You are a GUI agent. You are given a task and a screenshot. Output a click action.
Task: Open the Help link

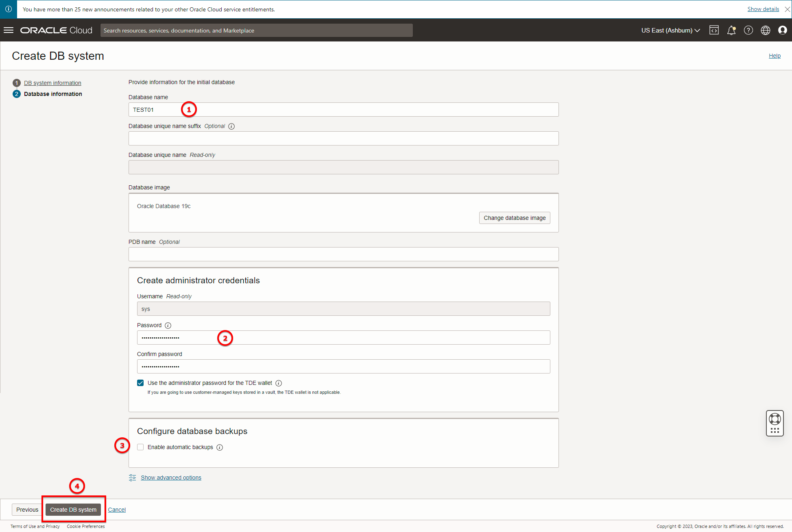[775, 56]
